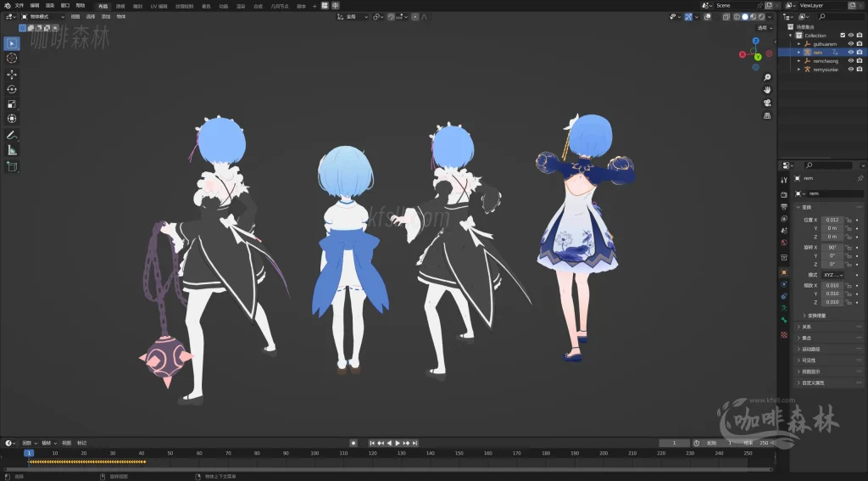Select the Add Cube tool
Screen dimensions: 868x481
12,166
